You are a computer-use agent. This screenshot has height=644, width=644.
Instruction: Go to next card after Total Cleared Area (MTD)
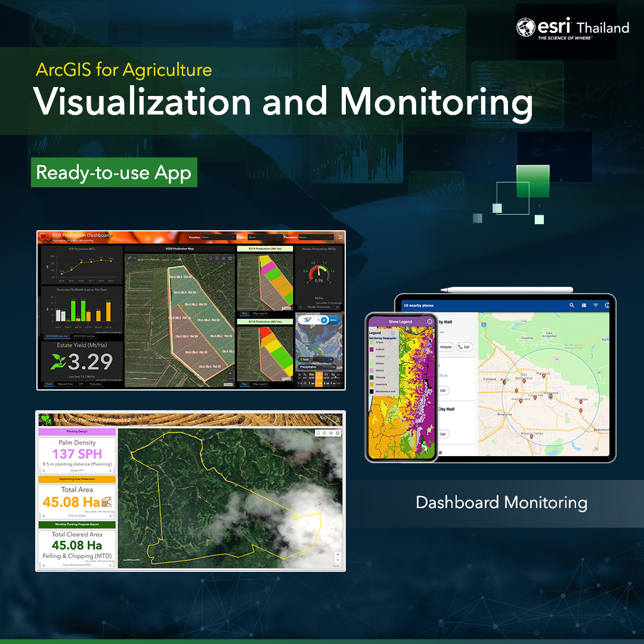click(x=110, y=565)
